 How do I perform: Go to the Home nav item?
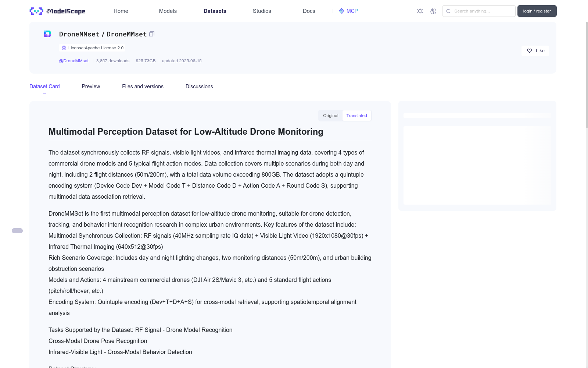pyautogui.click(x=121, y=11)
